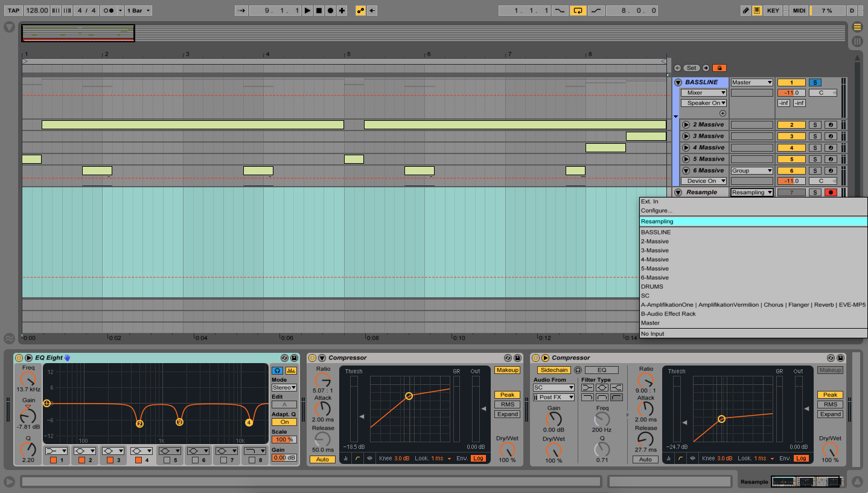The width and height of the screenshot is (868, 493).
Task: Unfold the 4 Massive track
Action: [686, 147]
